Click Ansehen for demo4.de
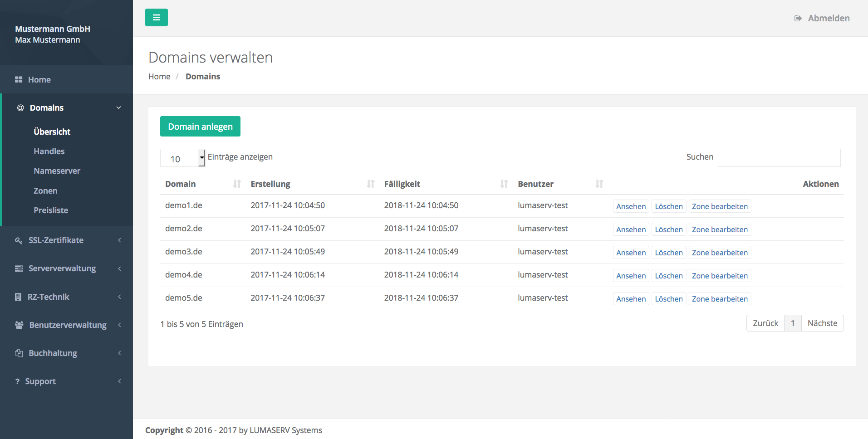This screenshot has width=868, height=439. pyautogui.click(x=631, y=276)
